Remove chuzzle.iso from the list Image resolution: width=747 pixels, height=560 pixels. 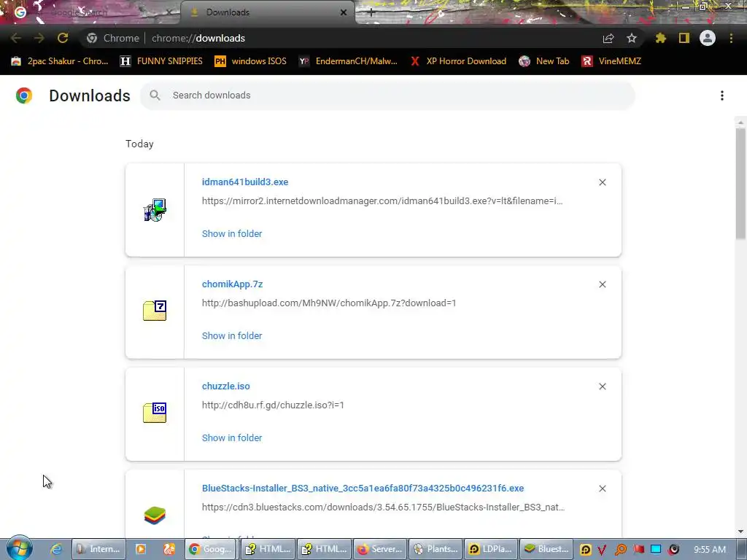[602, 386]
